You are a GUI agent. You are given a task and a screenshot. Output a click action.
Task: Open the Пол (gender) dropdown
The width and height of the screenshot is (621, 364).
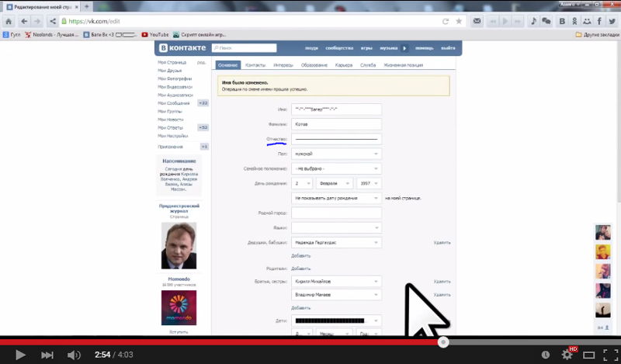pyautogui.click(x=336, y=154)
